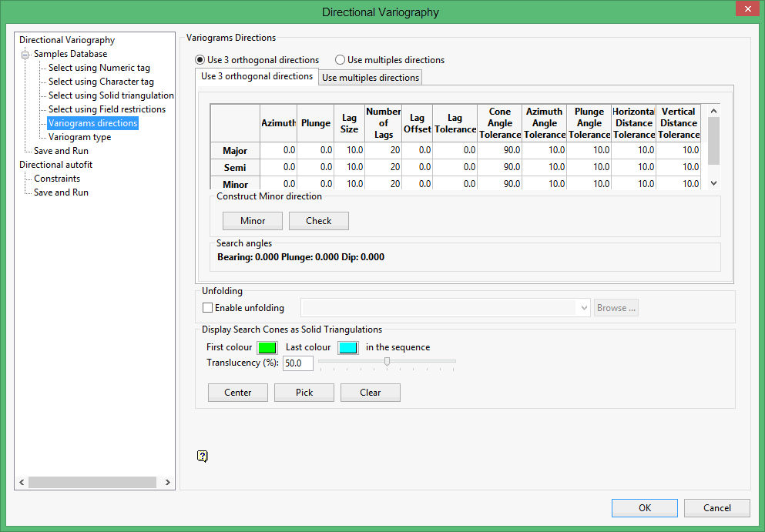Click the help question mark icon
This screenshot has height=532, width=765.
click(x=202, y=456)
